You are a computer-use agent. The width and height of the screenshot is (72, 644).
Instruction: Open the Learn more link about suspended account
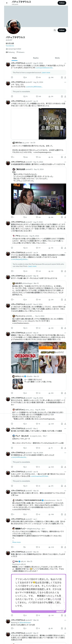pos(46,72)
